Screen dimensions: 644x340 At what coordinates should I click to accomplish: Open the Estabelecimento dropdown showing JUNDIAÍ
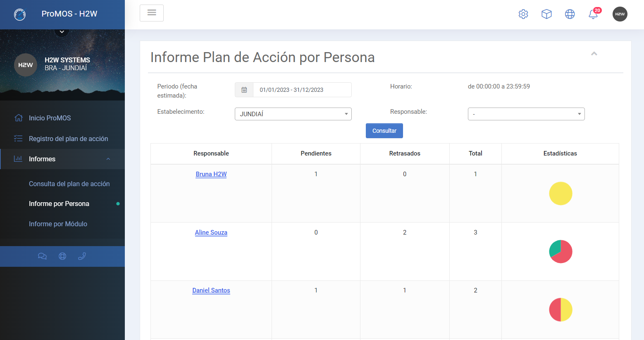(x=293, y=114)
